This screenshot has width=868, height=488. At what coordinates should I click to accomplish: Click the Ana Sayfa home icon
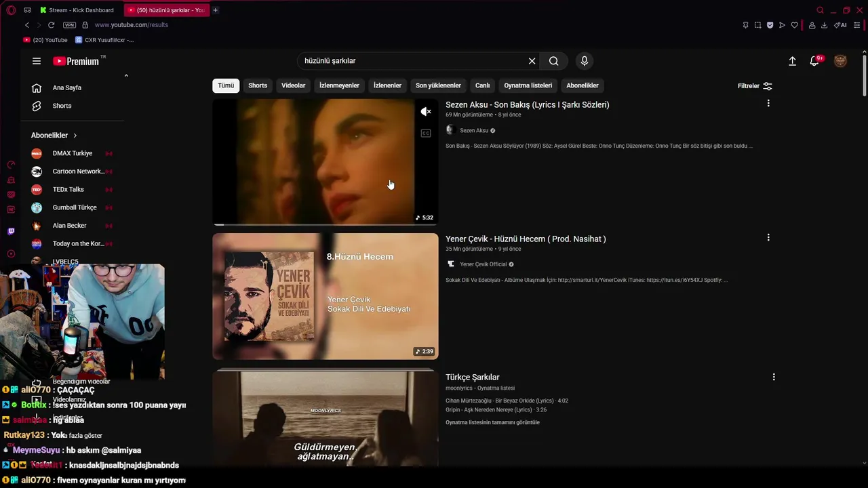click(x=37, y=87)
